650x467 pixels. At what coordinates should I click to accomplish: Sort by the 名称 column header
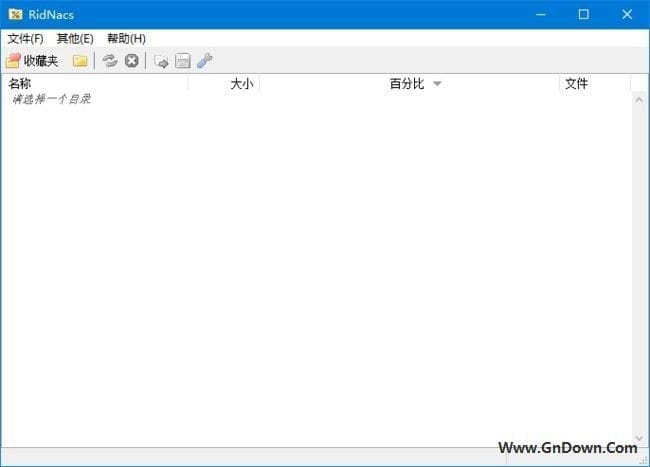(x=95, y=84)
